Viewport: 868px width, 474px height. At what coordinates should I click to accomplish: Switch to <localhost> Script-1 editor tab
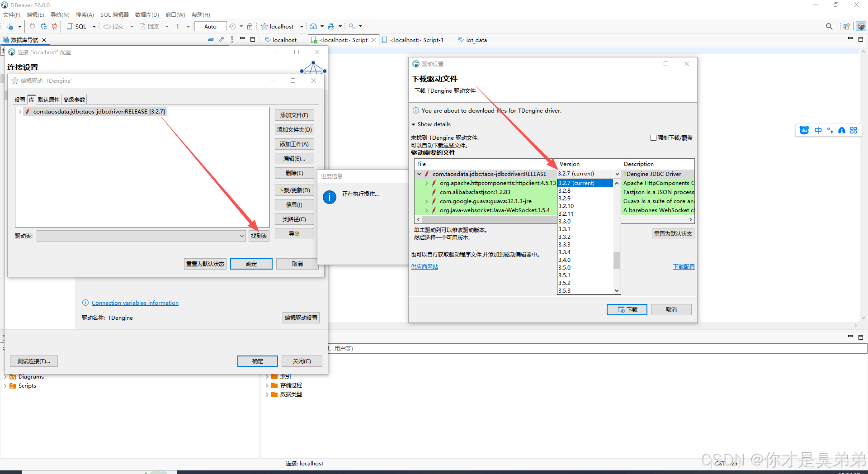coord(413,40)
